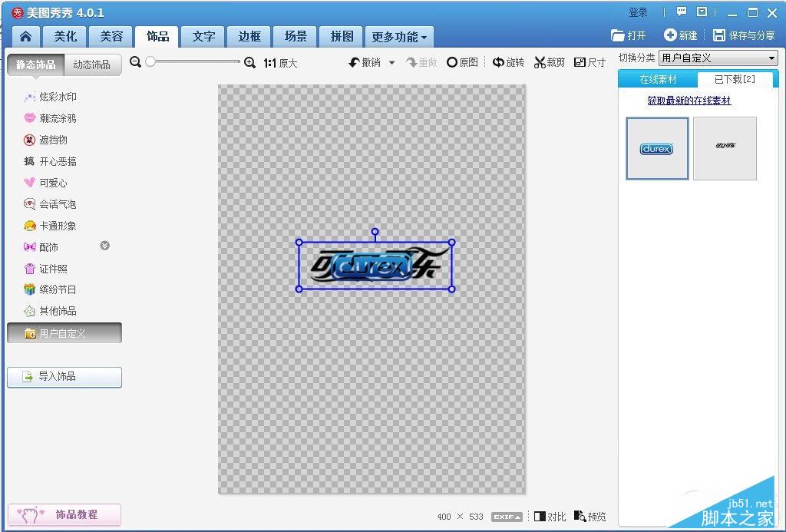This screenshot has width=786, height=532.
Task: Click the 获取最新的在线素材 link
Action: coord(689,101)
